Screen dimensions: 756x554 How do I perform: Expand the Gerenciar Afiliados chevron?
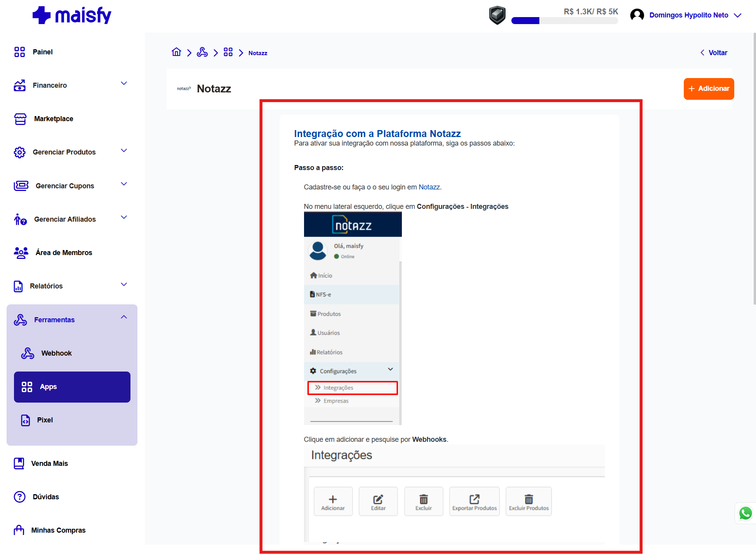(x=124, y=217)
